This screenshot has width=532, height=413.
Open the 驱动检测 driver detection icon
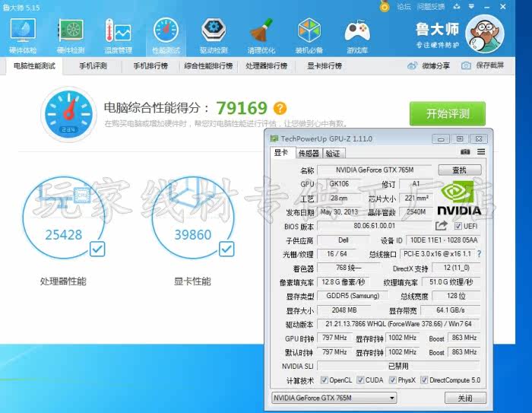pos(214,36)
